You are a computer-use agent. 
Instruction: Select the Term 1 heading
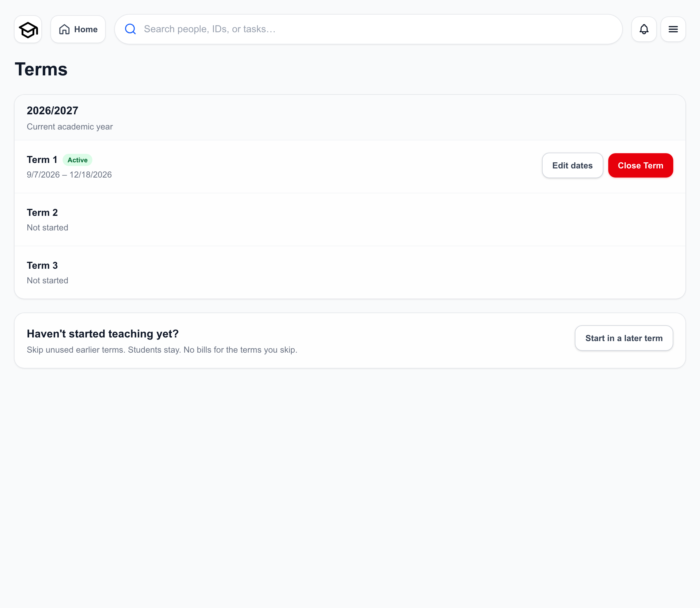[x=42, y=160]
